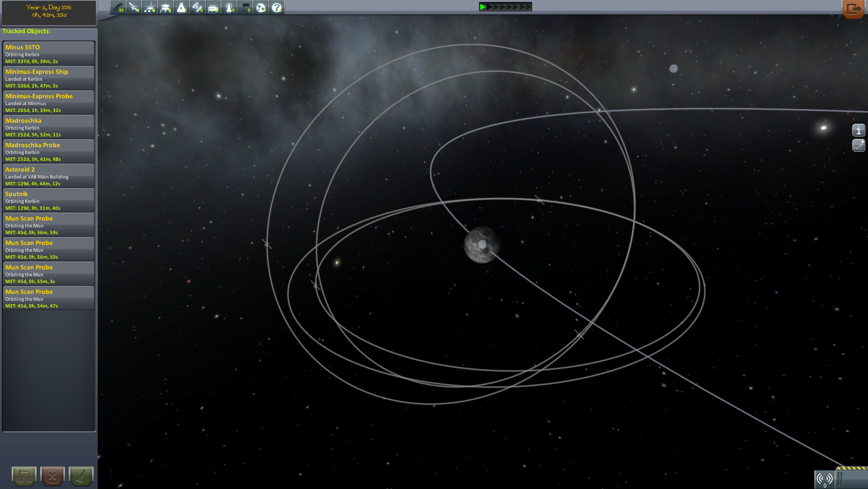Click the station filter icon
868x489 pixels.
(197, 7)
